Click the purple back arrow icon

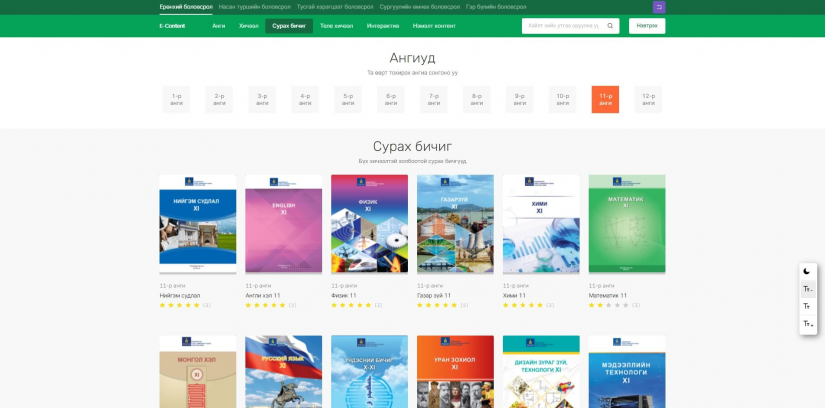pos(659,7)
